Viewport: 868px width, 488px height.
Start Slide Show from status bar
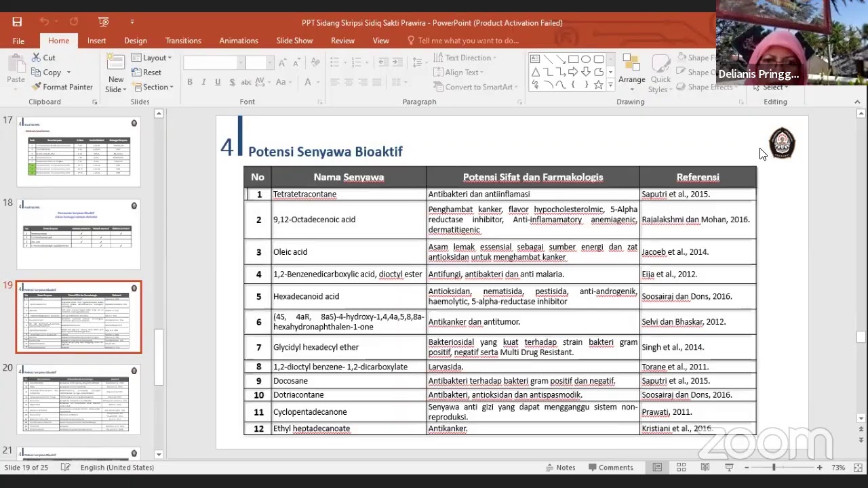click(729, 468)
